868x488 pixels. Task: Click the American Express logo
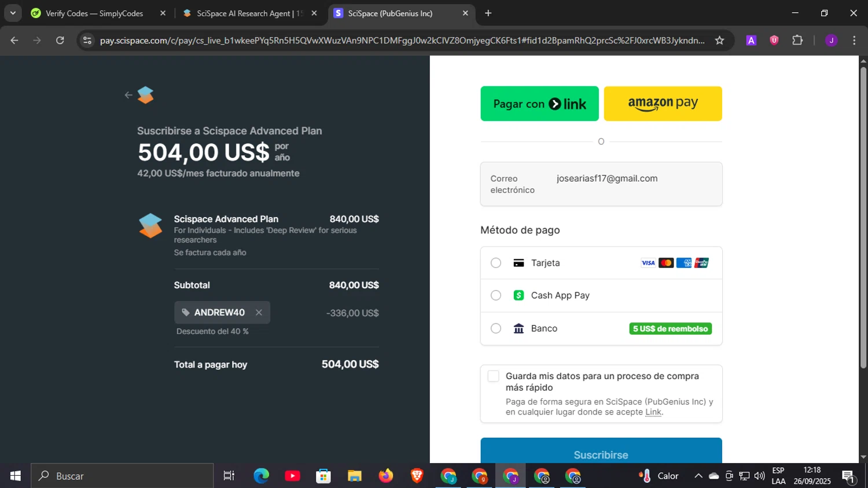[684, 263]
